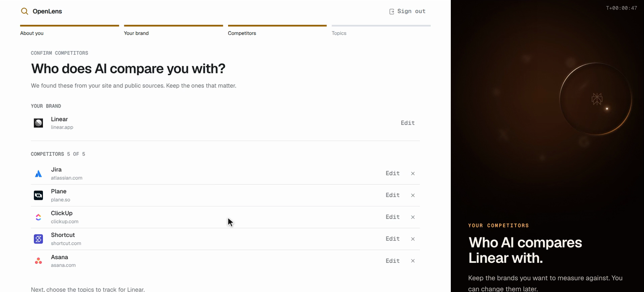
Task: Click the Shortcut name text
Action: click(63, 235)
